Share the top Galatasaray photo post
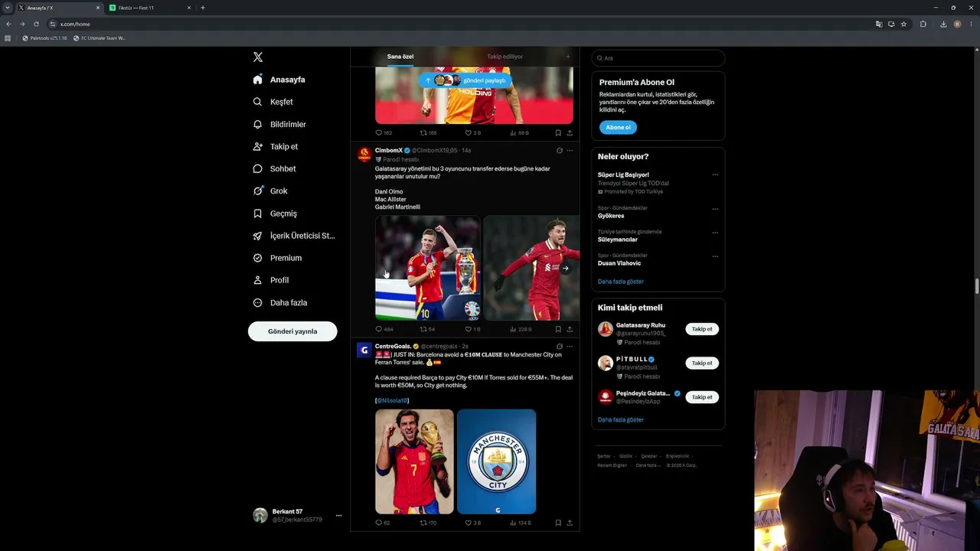This screenshot has width=980, height=551. [x=570, y=133]
